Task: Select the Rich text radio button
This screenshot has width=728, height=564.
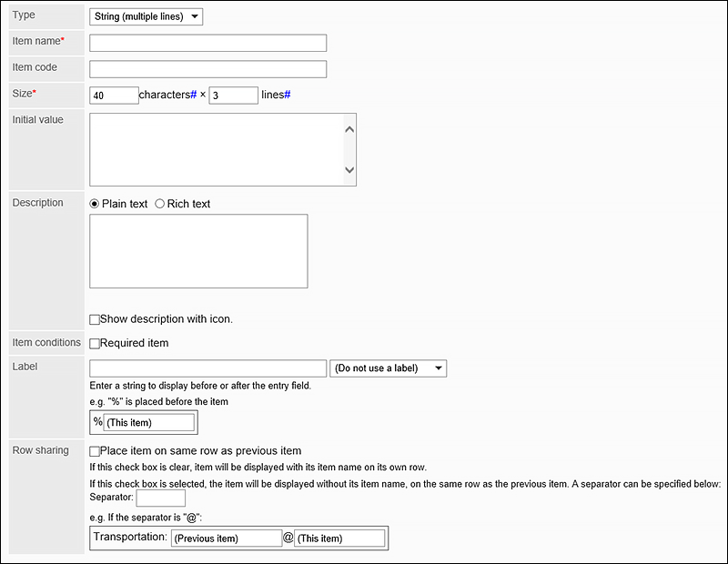Action: pos(160,204)
